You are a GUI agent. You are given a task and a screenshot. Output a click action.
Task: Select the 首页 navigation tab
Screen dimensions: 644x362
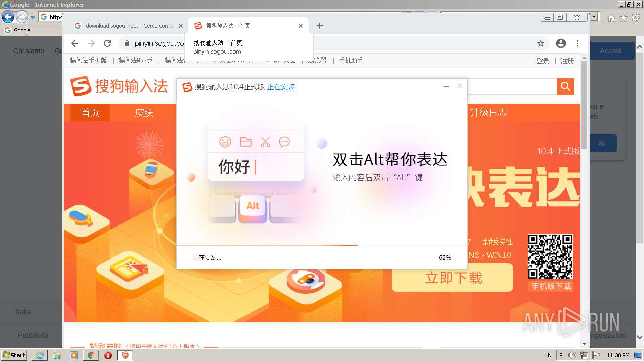(90, 113)
